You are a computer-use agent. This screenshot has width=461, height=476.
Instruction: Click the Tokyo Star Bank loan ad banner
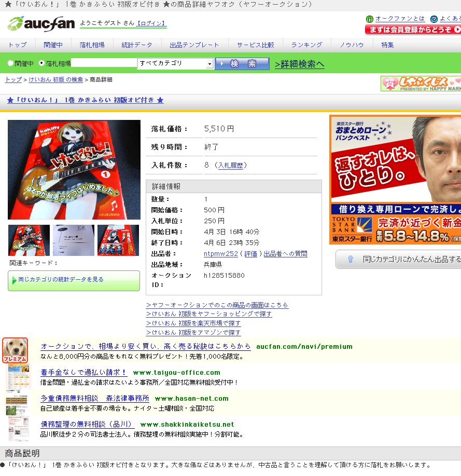pos(395,180)
